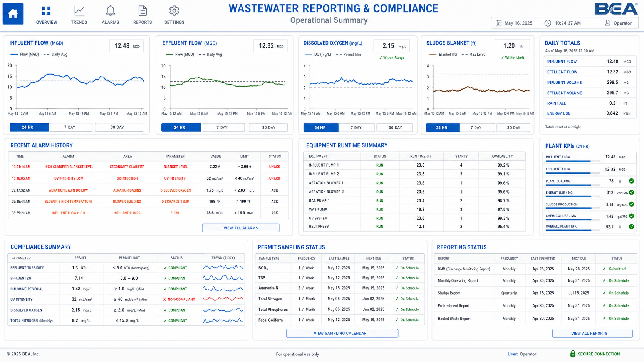Screen dimensions: 644x362
Task: Click Total Nitrogen 7-day trend sparkline
Action: coord(223,320)
